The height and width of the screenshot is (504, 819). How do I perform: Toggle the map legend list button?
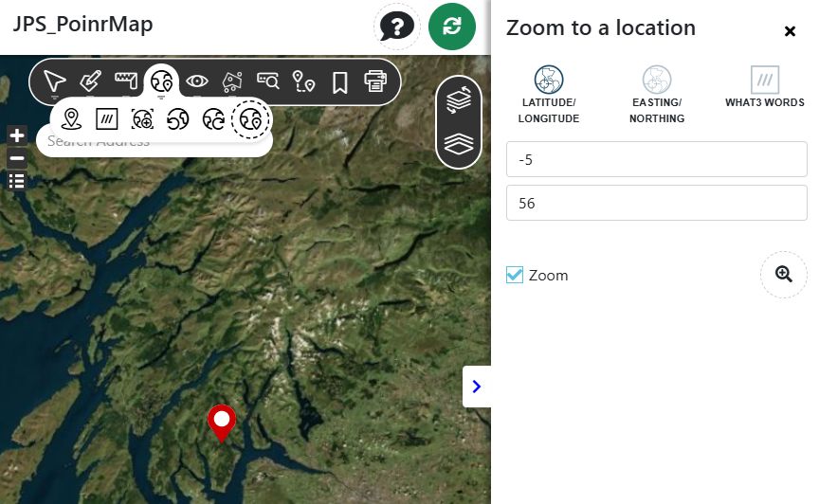tap(16, 181)
